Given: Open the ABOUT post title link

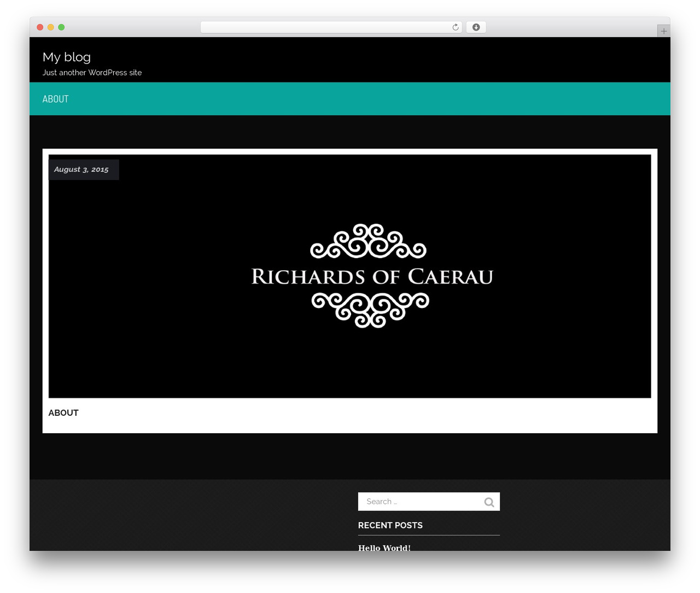Looking at the screenshot, I should coord(63,413).
